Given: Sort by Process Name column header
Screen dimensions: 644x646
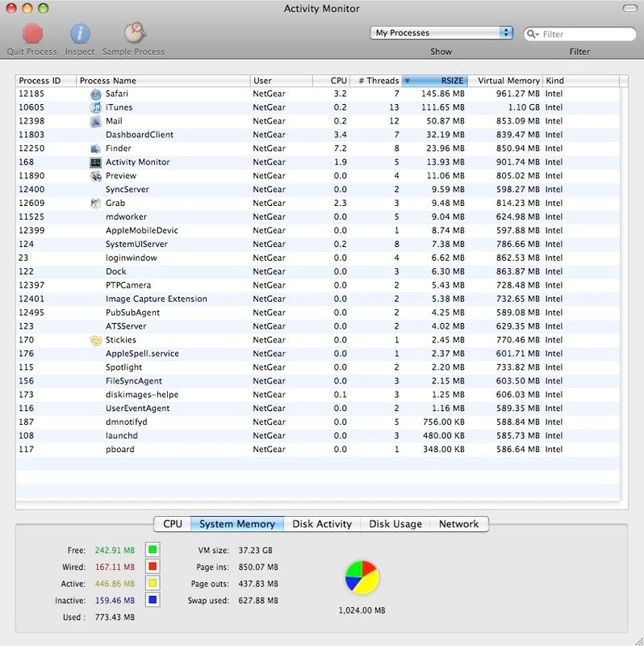Looking at the screenshot, I should (163, 81).
